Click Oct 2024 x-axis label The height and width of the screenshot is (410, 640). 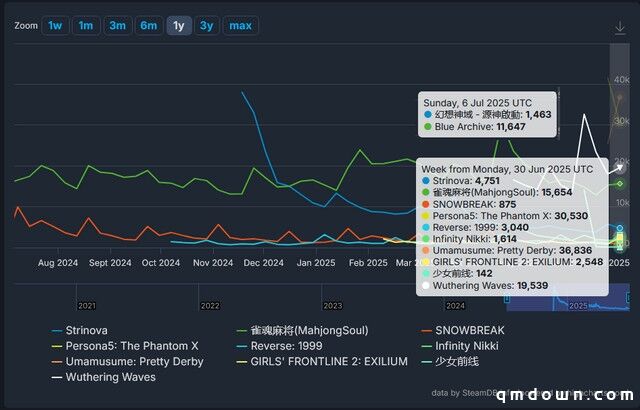click(161, 263)
